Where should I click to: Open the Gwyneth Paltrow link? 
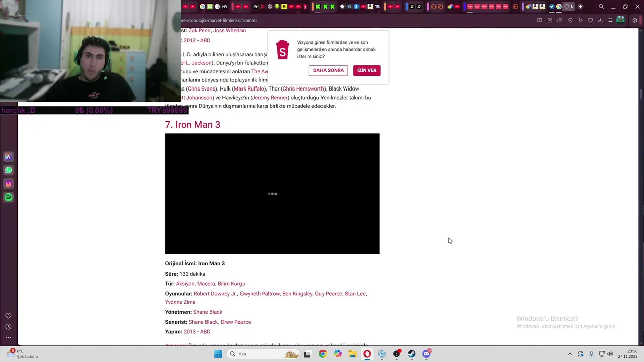coord(260,294)
